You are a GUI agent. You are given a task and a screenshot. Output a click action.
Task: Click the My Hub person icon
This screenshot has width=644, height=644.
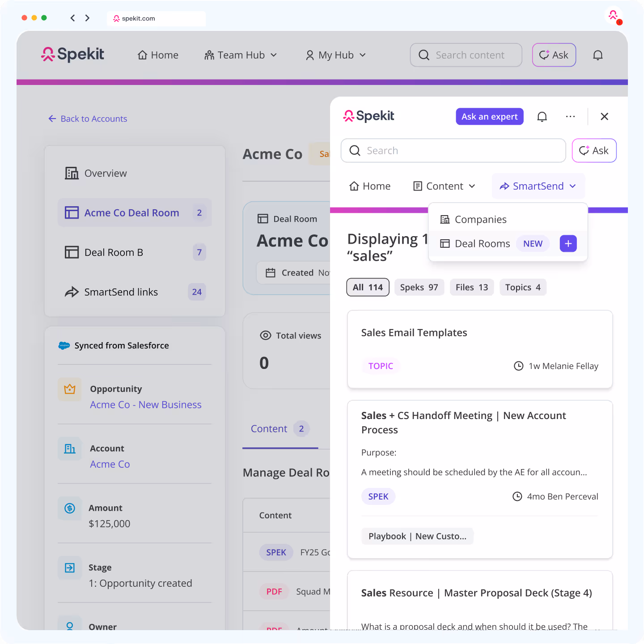[310, 55]
